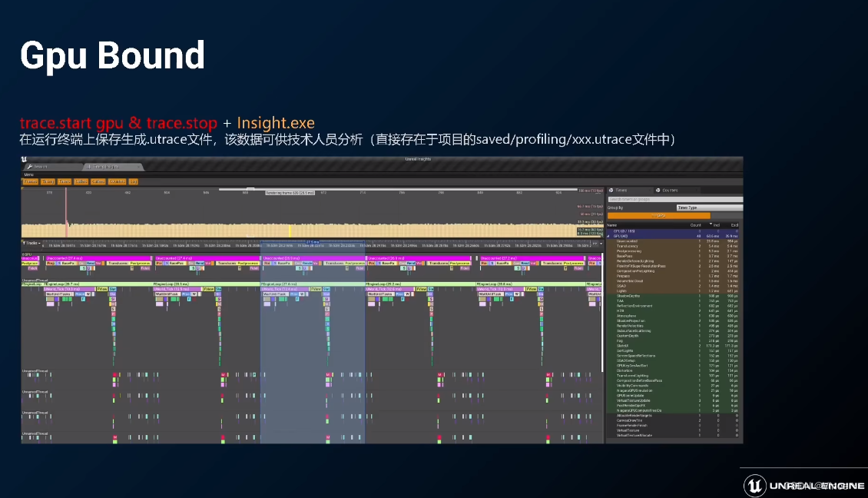
Task: Select the ShadowProjection timer row
Action: (674, 320)
